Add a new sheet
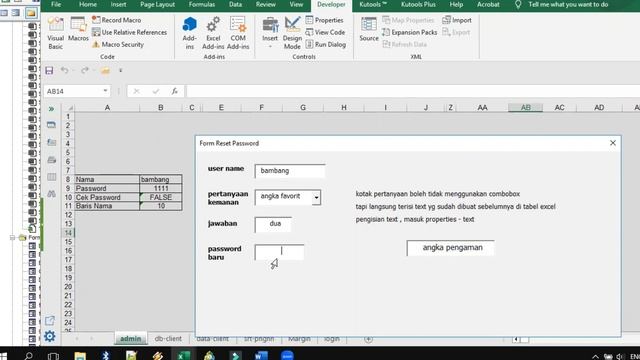Image resolution: width=640 pixels, height=360 pixels. point(368,339)
